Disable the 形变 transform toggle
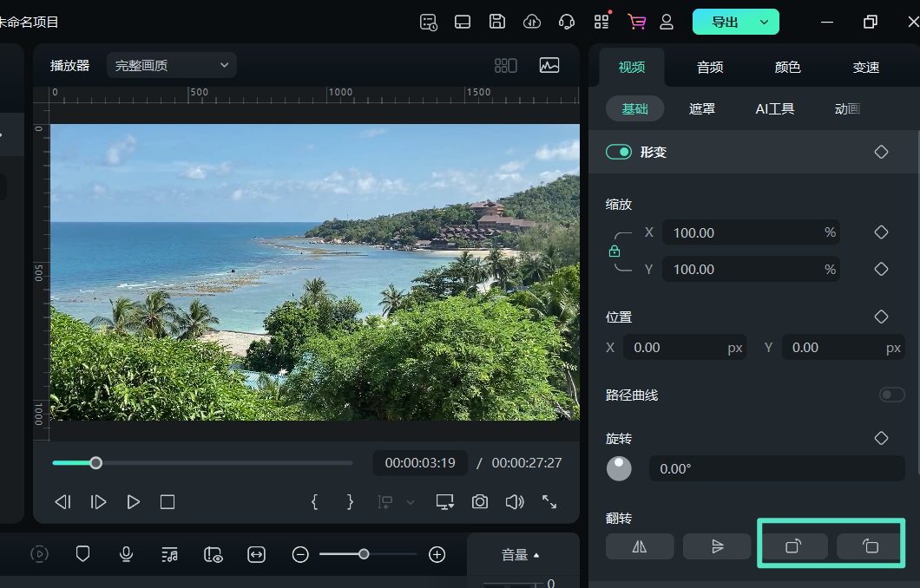This screenshot has width=920, height=588. (x=619, y=152)
